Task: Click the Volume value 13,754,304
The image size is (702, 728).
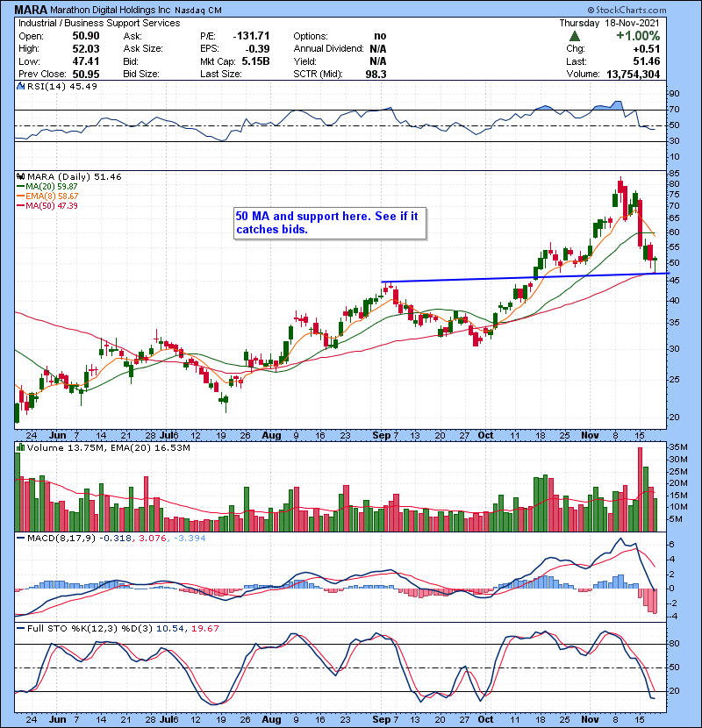Action: click(634, 75)
